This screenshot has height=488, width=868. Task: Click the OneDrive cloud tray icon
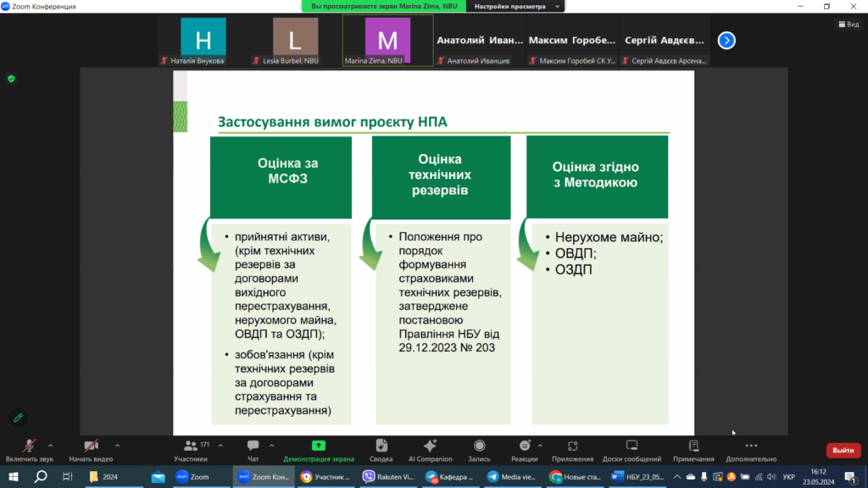[691, 476]
